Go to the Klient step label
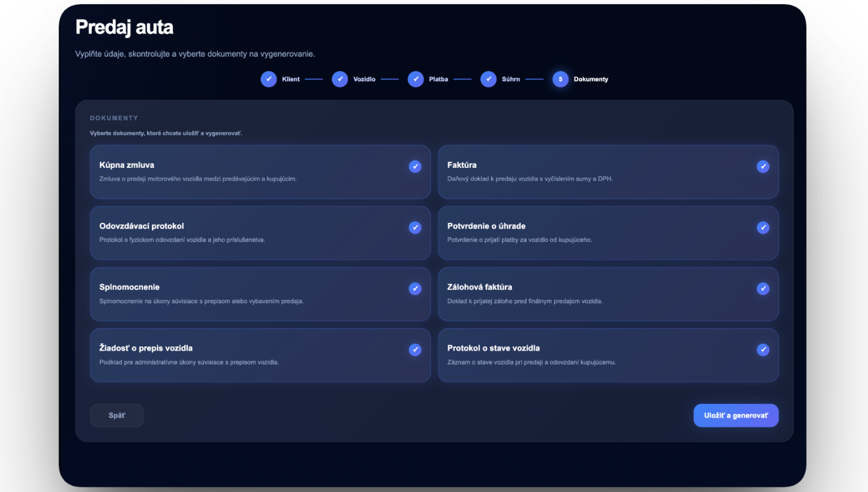This screenshot has height=492, width=868. 290,79
